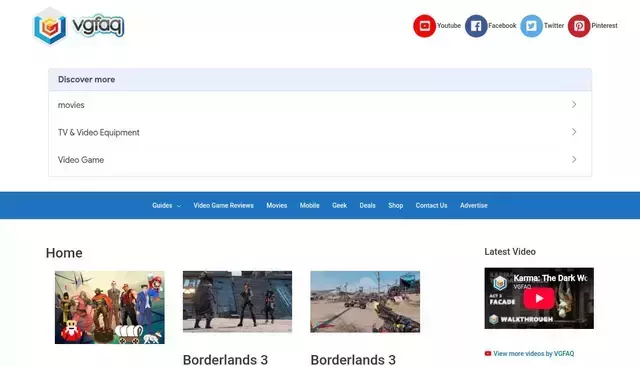Click the VGFAQ logo
Screen dimensions: 640x366
(79, 26)
